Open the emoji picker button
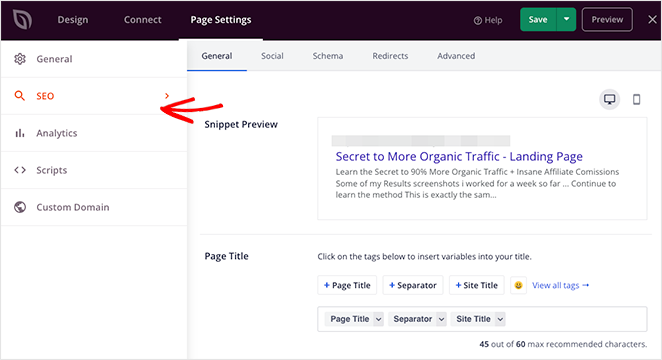This screenshot has width=662, height=360. (518, 285)
